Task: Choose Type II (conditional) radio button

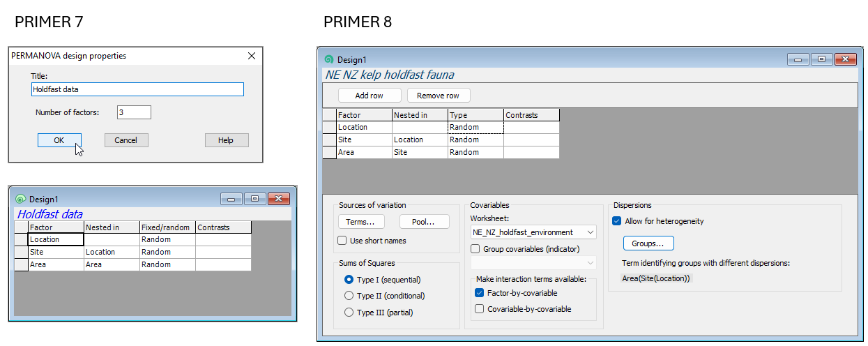Action: click(349, 296)
